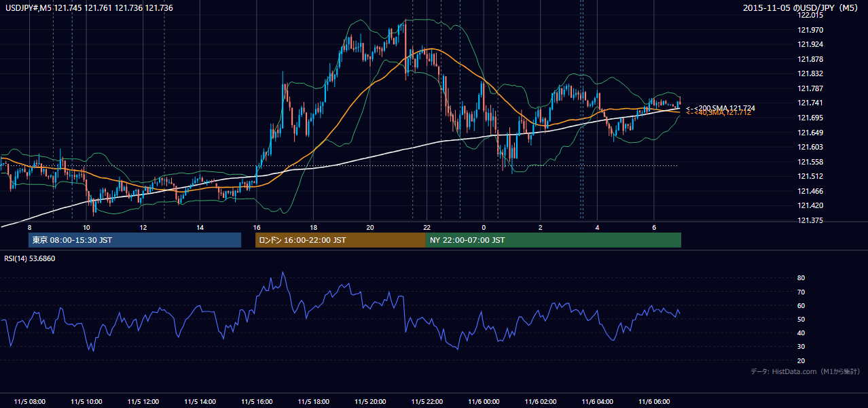Click the orange 40 SMA 121.712 label
The width and height of the screenshot is (868, 408).
click(x=719, y=113)
